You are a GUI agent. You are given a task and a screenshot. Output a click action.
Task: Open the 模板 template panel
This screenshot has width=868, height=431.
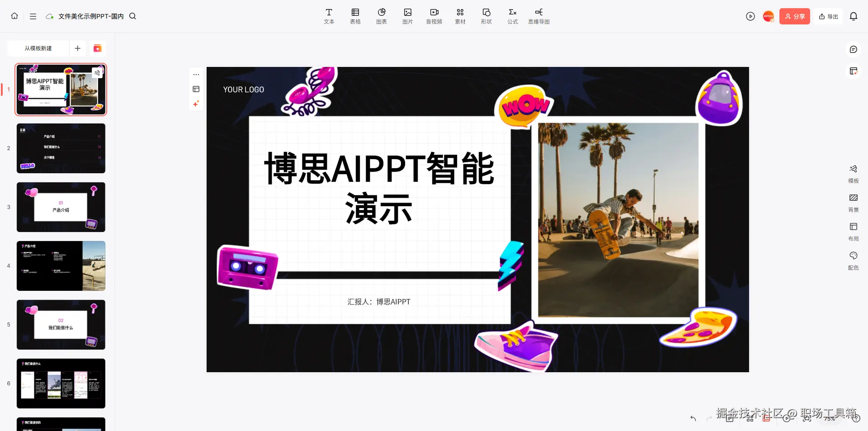[x=854, y=174]
